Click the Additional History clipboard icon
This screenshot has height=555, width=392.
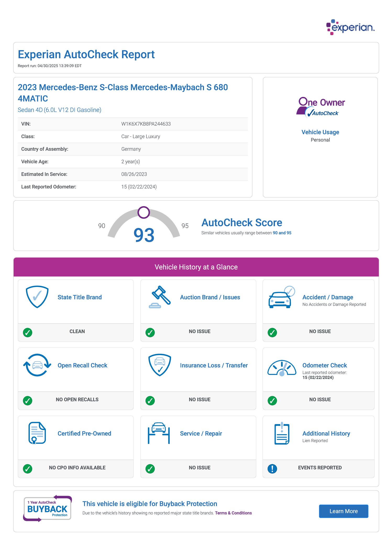point(282,433)
